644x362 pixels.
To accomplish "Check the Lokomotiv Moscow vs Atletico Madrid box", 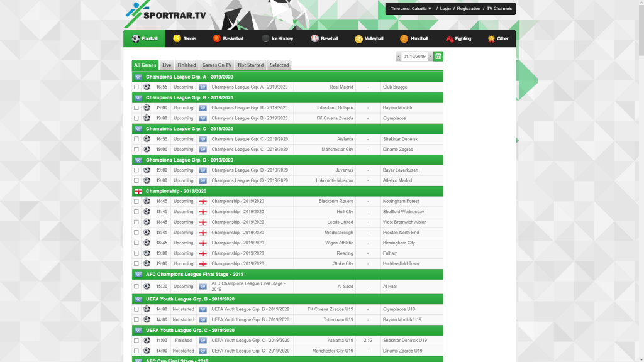I will (136, 180).
